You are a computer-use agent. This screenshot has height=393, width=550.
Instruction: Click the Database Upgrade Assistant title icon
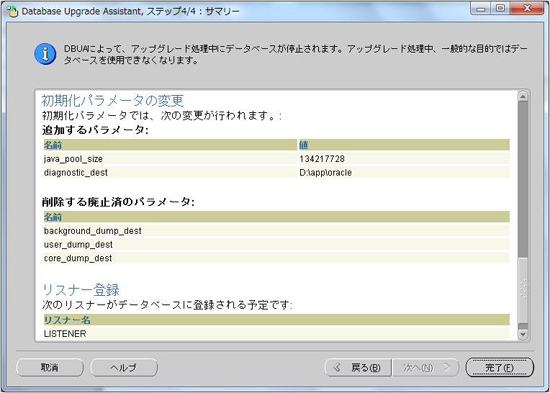pyautogui.click(x=13, y=11)
